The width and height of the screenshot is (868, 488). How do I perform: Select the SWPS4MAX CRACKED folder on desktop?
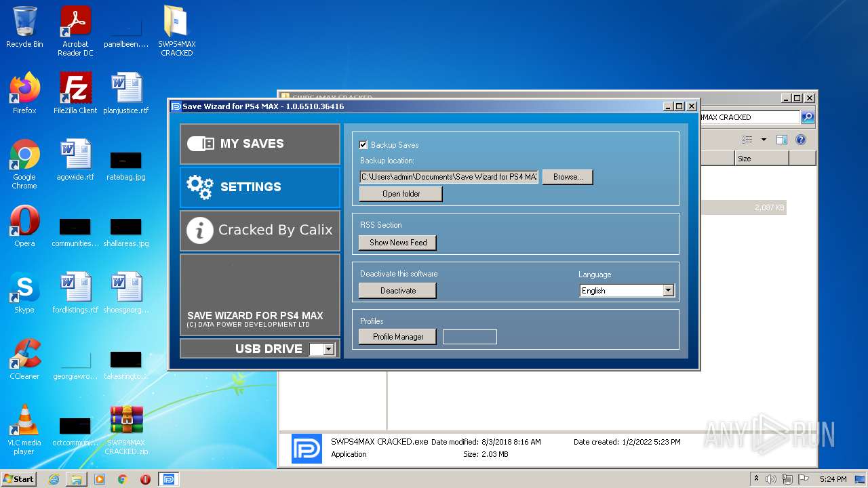pyautogui.click(x=176, y=31)
